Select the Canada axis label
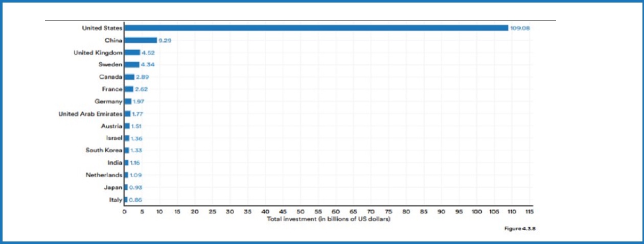Viewport: 644px width, 244px height. point(110,77)
